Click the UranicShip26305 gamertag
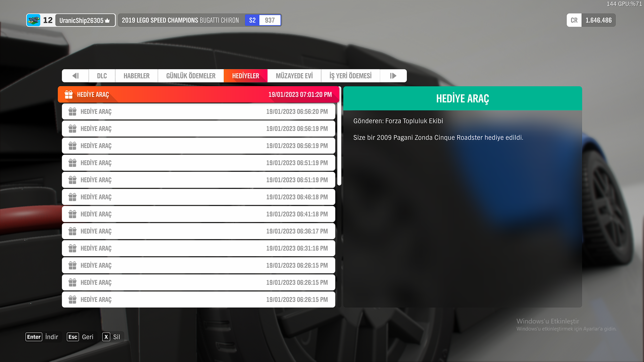Screen dimensions: 644x362 tap(82, 20)
